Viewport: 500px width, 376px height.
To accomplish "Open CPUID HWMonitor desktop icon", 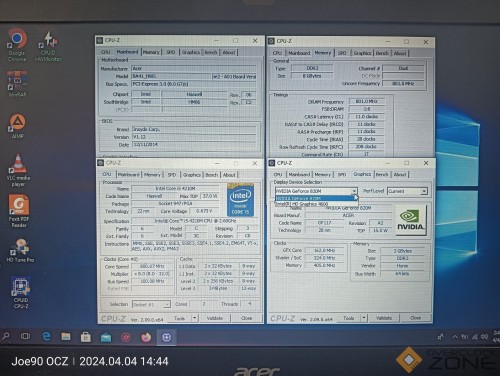I will (x=48, y=46).
